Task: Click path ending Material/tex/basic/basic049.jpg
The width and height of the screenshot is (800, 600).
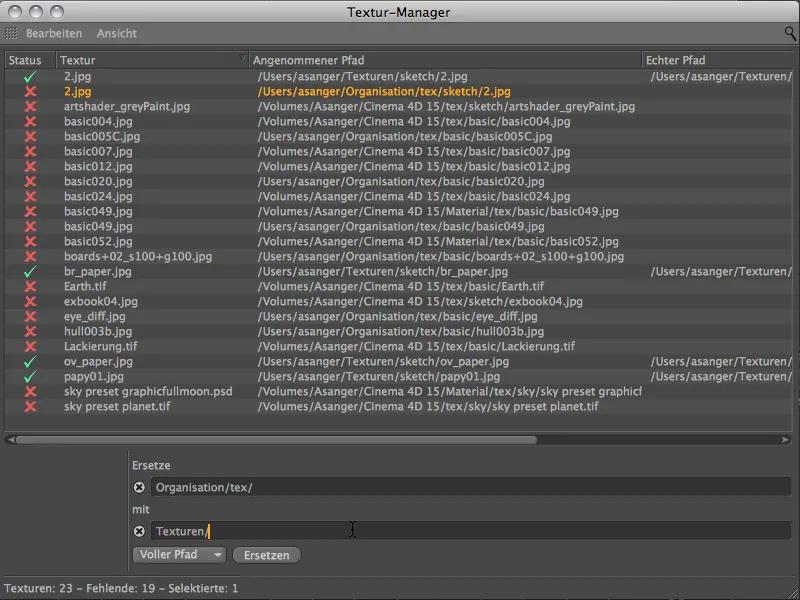Action: coord(438,212)
